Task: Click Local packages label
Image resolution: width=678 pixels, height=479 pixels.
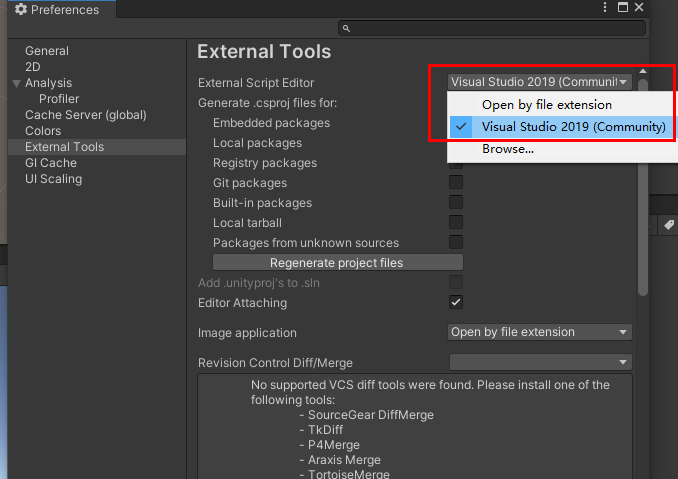Action: 257,143
